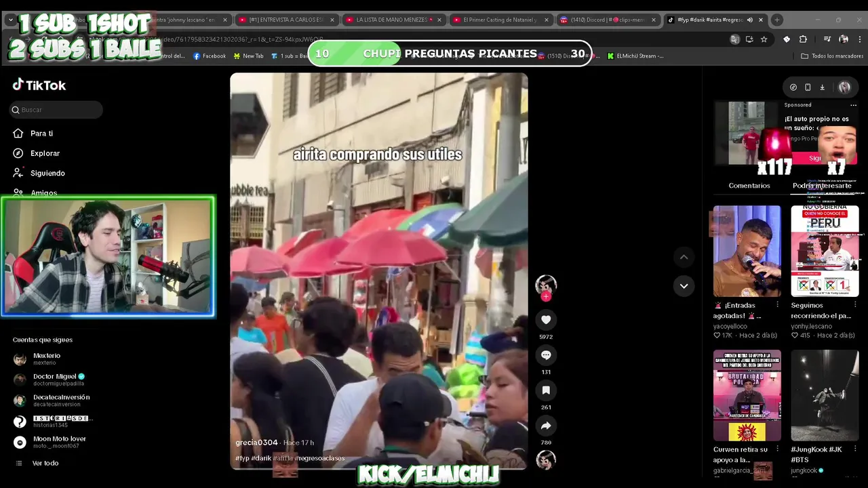Open the Chrome profile avatar

(844, 39)
